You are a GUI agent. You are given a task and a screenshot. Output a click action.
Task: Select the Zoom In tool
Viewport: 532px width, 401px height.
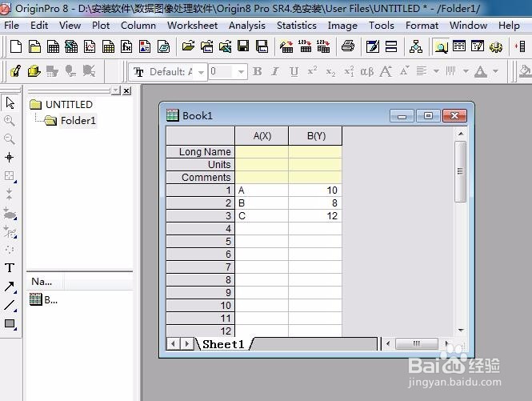10,121
